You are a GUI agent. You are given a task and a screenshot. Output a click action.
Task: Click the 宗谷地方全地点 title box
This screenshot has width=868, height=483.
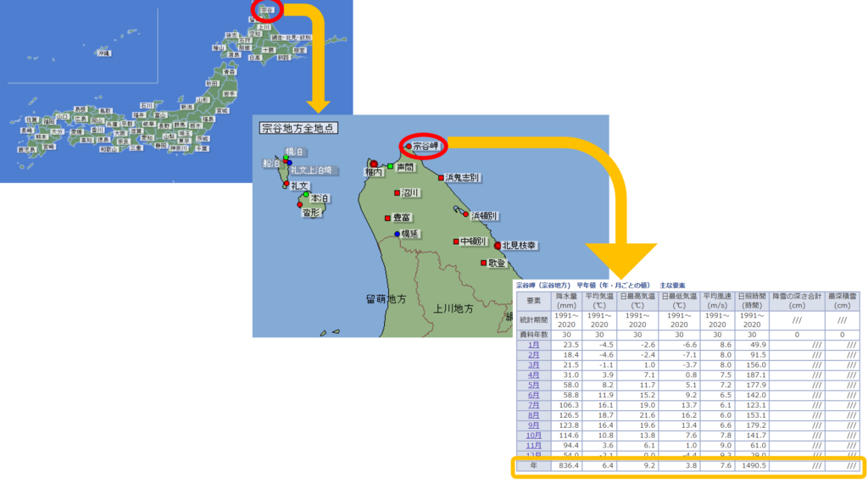pos(298,129)
